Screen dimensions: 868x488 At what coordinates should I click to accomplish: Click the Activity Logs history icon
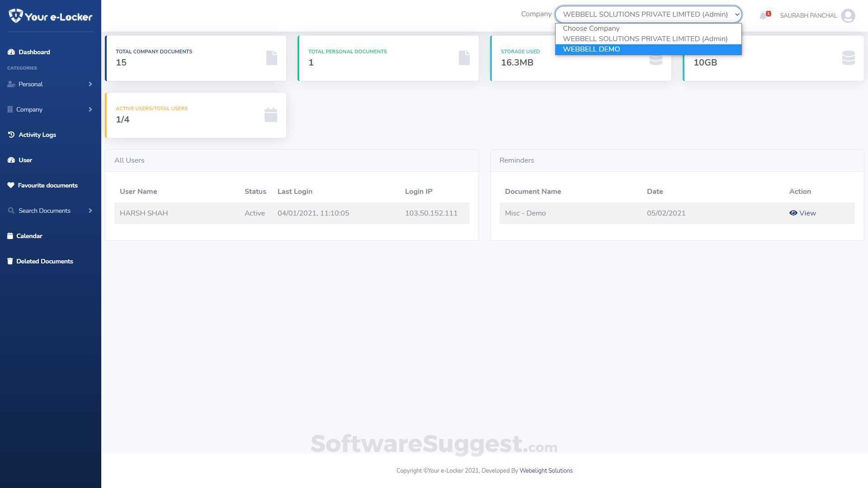[11, 135]
